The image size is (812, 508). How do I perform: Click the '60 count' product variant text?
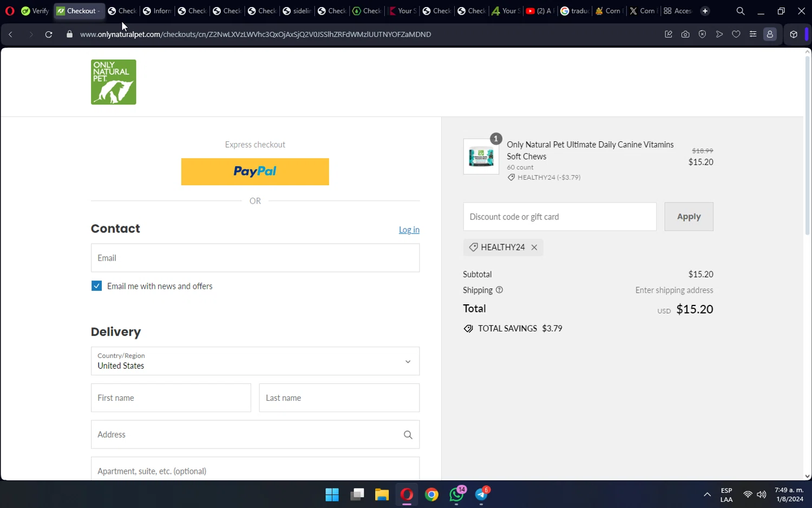pos(520,167)
